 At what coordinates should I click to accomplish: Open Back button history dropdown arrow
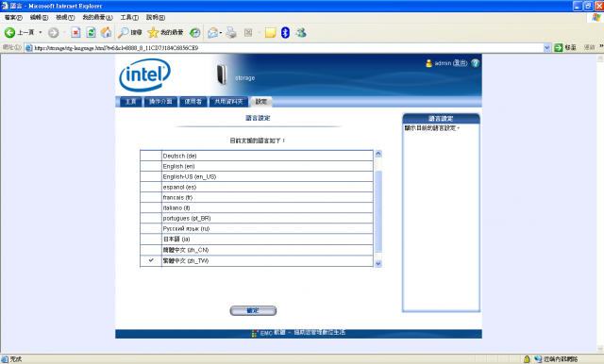(41, 33)
